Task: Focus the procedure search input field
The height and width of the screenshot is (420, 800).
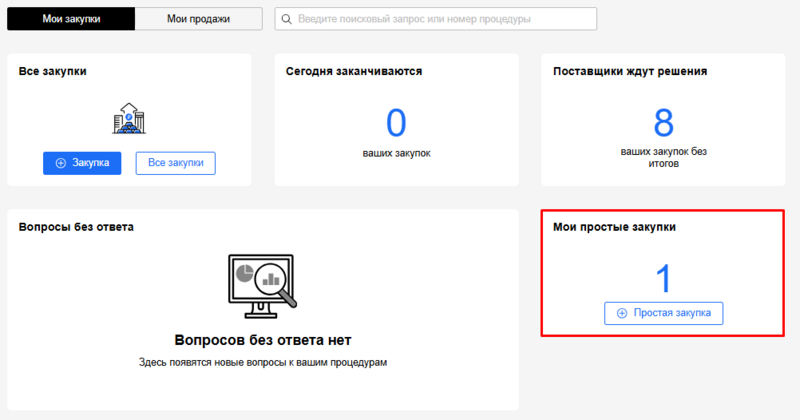Action: (436, 19)
